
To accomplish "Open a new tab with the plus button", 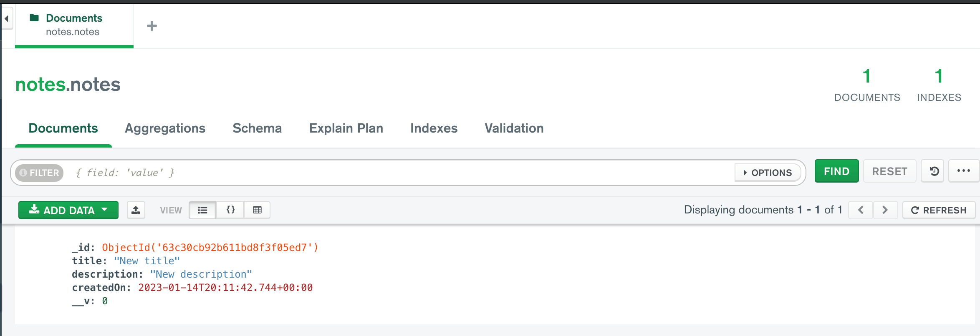I will (x=152, y=26).
